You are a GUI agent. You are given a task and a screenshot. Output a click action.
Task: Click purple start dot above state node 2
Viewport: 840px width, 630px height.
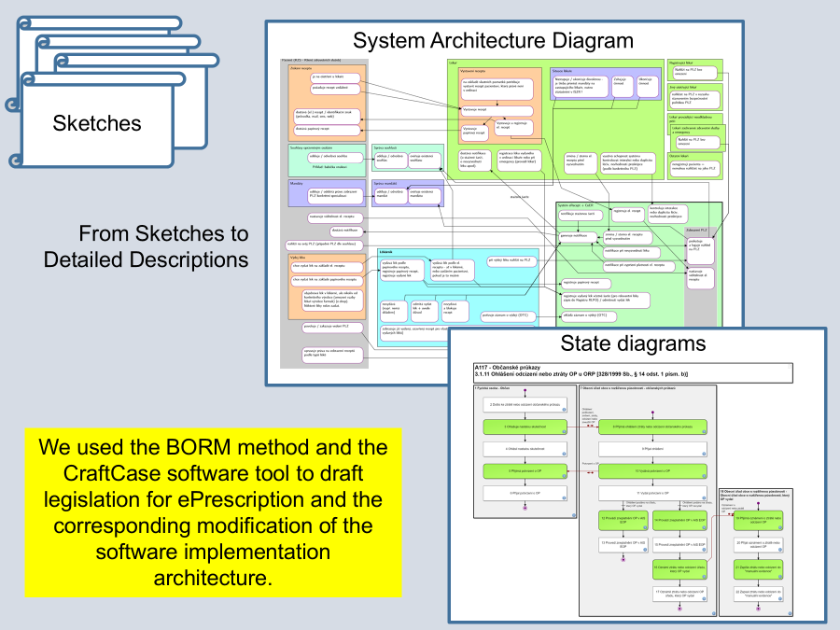click(527, 392)
